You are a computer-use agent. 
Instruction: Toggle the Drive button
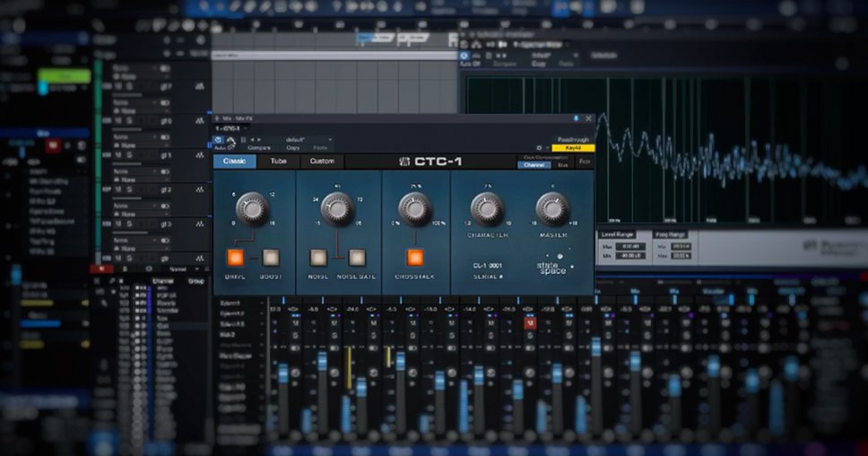235,258
